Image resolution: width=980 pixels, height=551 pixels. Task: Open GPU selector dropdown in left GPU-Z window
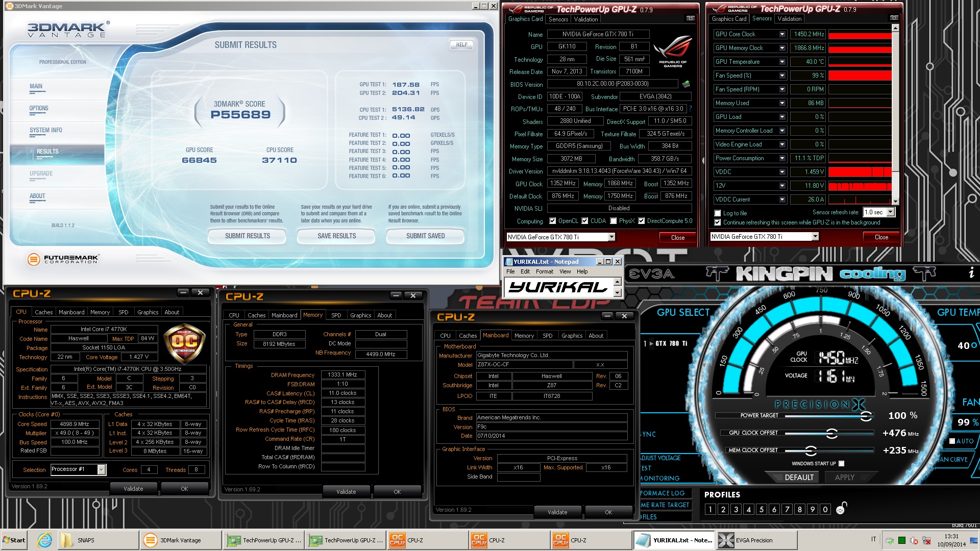pos(611,237)
